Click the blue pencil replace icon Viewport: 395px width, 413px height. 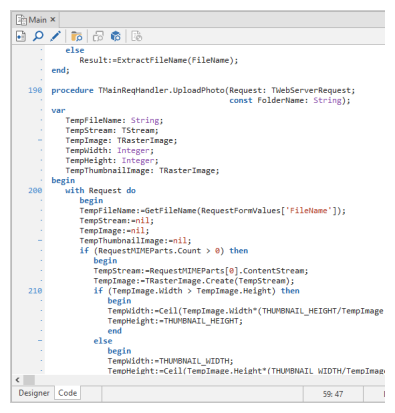[55, 36]
